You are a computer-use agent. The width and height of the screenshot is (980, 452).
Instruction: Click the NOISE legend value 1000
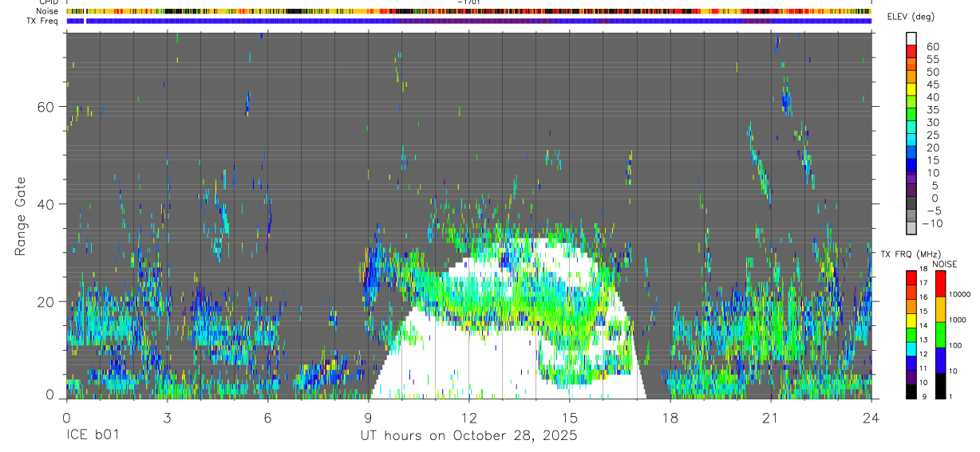pyautogui.click(x=959, y=320)
